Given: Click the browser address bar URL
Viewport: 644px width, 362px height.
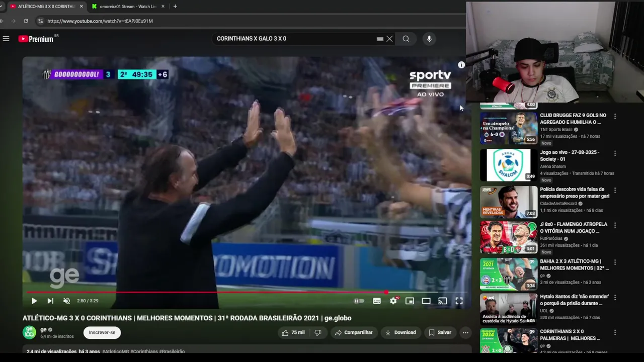Looking at the screenshot, I should pos(100,21).
